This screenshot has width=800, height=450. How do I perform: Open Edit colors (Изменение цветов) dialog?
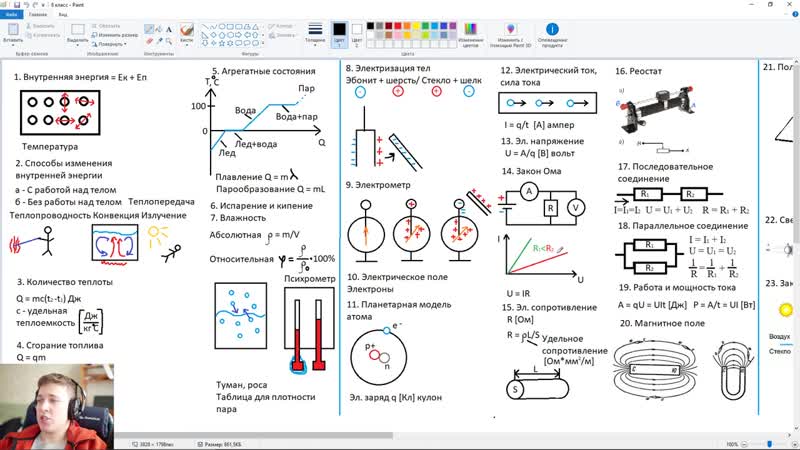[470, 35]
